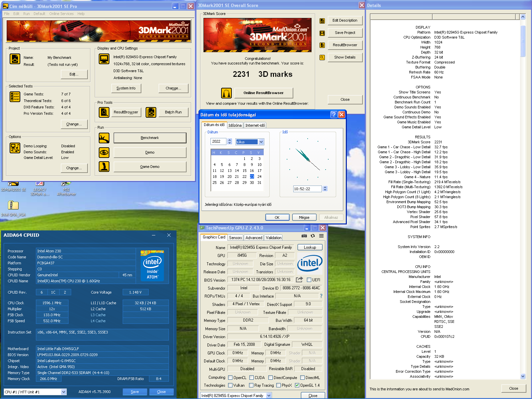
Task: Take GPU-Z screenshot with camera icon
Action: coord(304,236)
